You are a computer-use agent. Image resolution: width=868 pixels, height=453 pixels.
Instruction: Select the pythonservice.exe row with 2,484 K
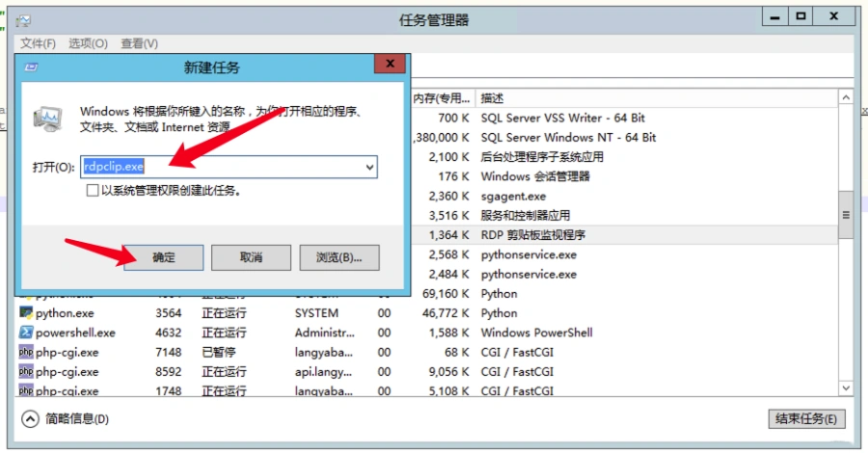tap(624, 275)
